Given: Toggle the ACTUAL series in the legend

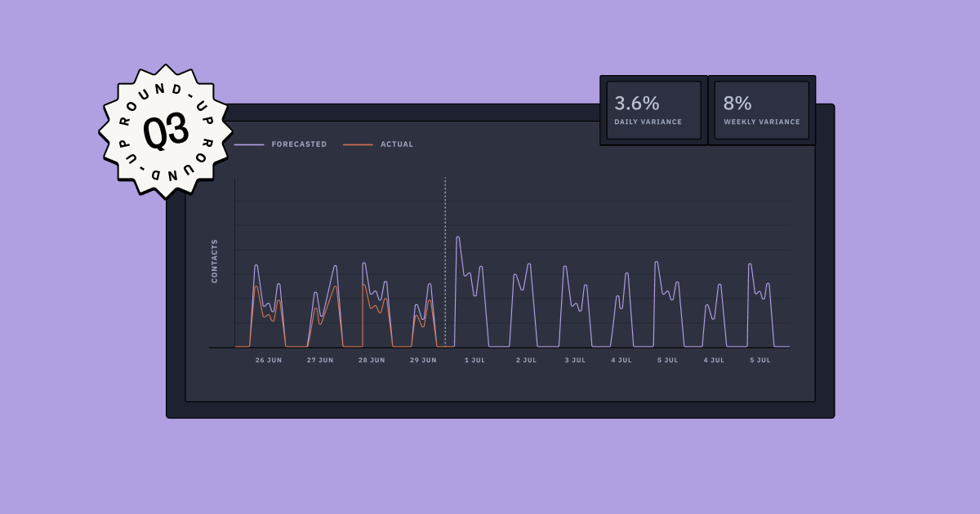Looking at the screenshot, I should tap(395, 144).
